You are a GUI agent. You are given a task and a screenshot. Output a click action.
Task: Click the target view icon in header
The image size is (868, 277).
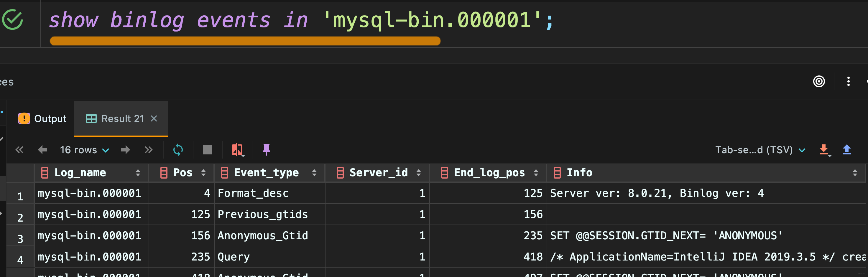pos(819,81)
